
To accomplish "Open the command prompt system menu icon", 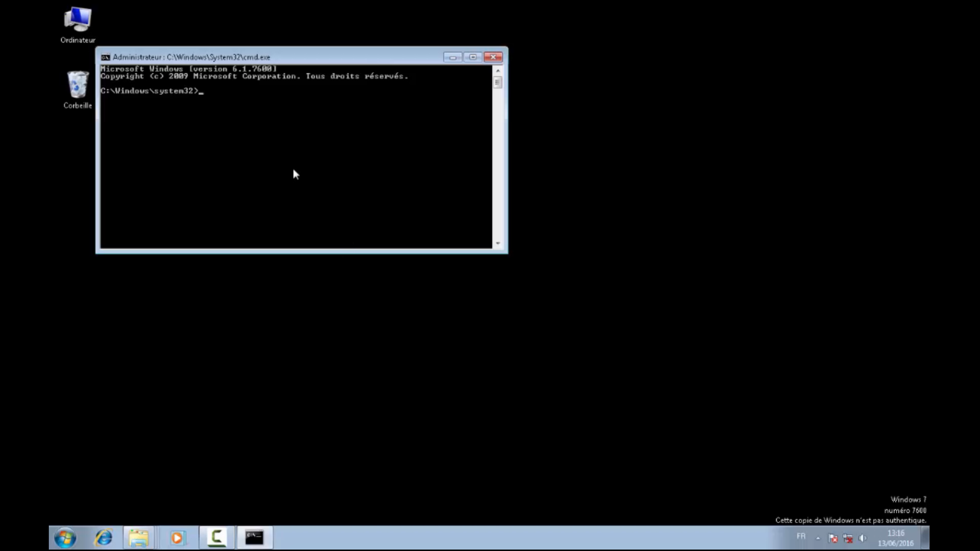I will (105, 57).
